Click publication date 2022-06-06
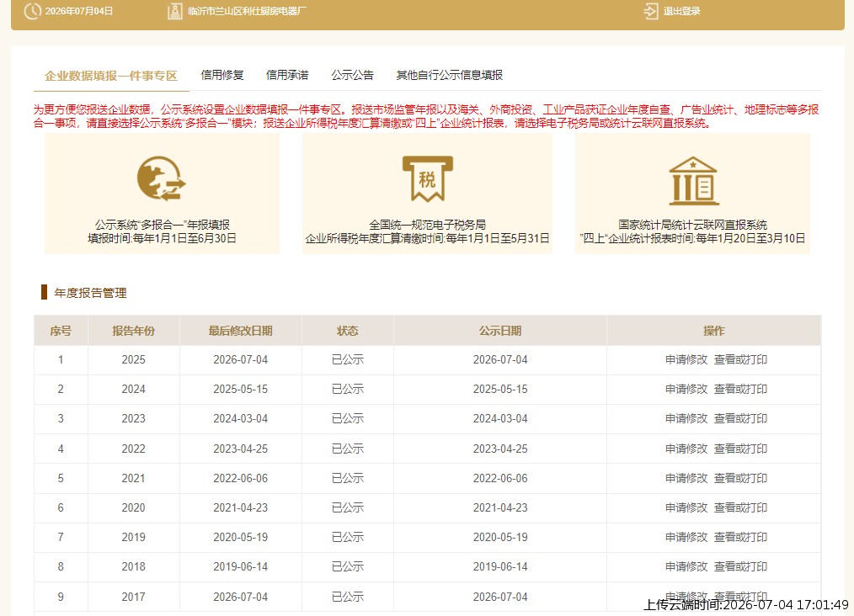This screenshot has width=854, height=616. (500, 478)
